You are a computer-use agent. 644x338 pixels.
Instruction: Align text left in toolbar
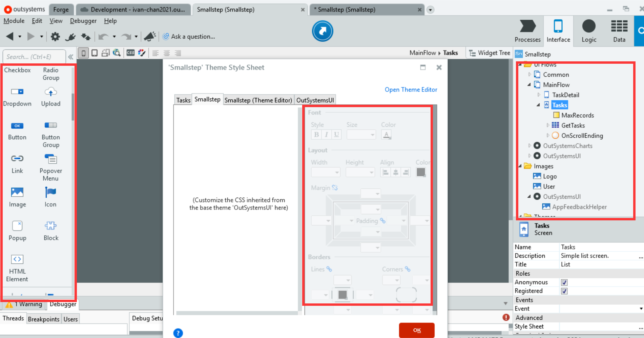coord(155,53)
